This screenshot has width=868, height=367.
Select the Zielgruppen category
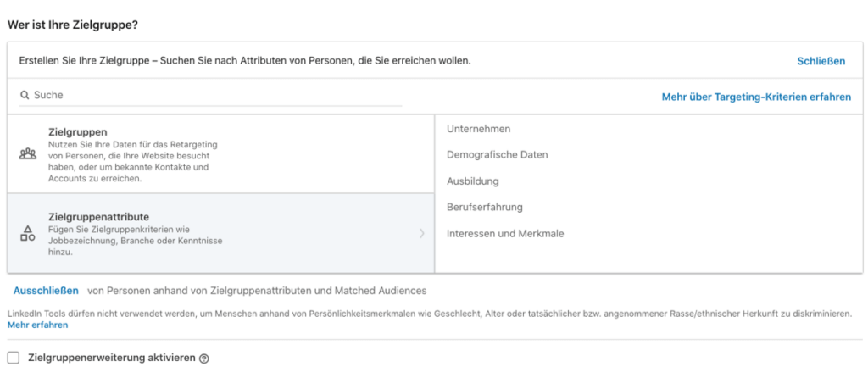220,154
